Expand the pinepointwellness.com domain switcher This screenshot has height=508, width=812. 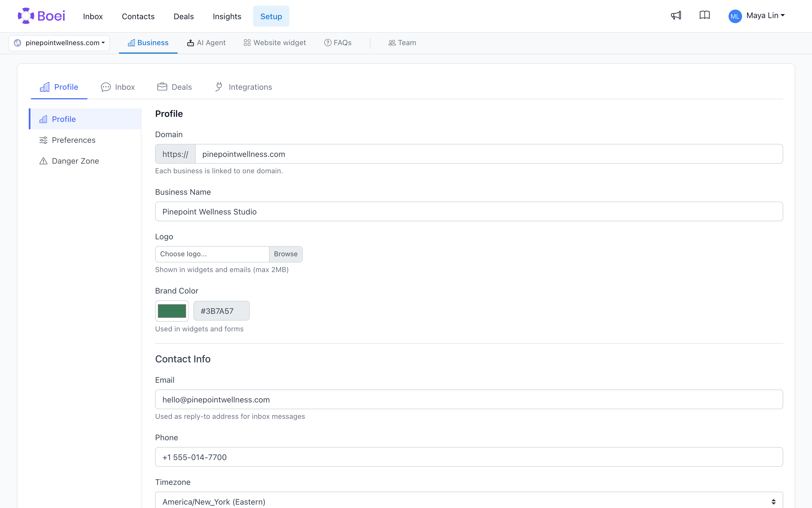point(59,43)
